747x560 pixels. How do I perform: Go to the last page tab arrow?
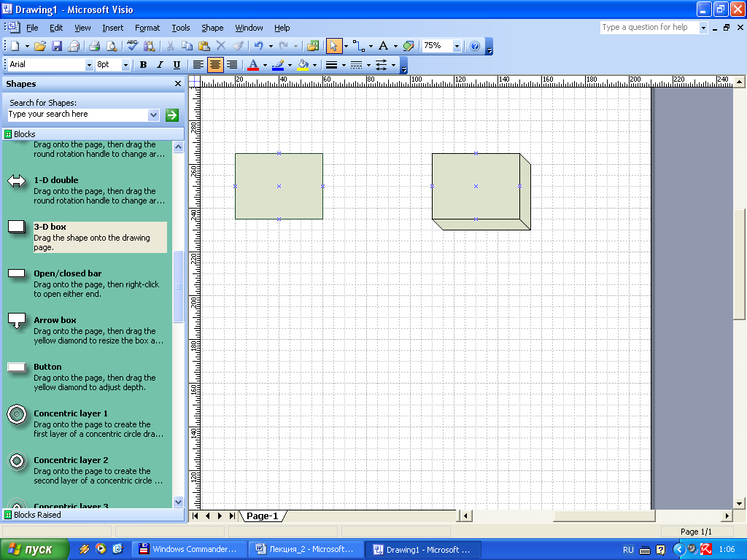coord(232,516)
